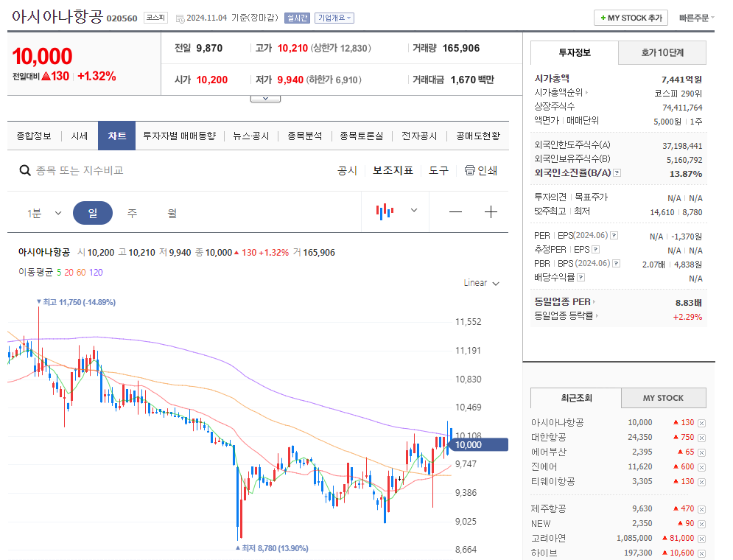
Task: Open the 1분 minute interval dropdown
Action: pos(44,213)
